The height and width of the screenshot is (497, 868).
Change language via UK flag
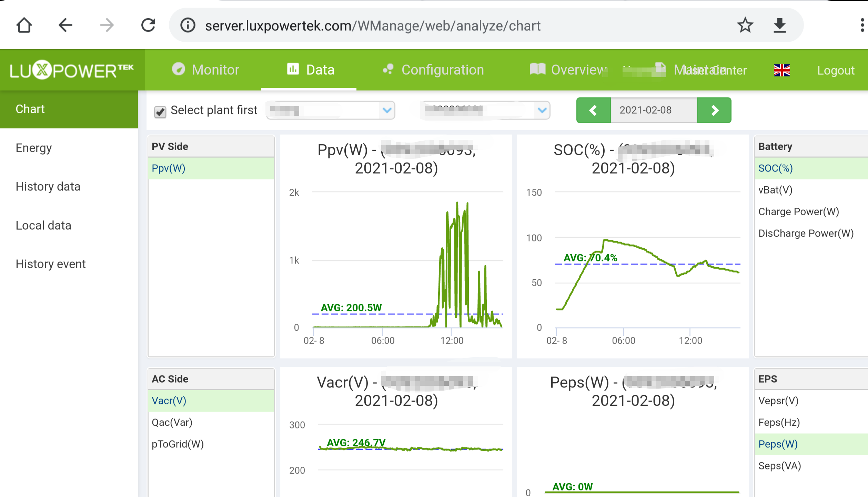[x=782, y=70]
